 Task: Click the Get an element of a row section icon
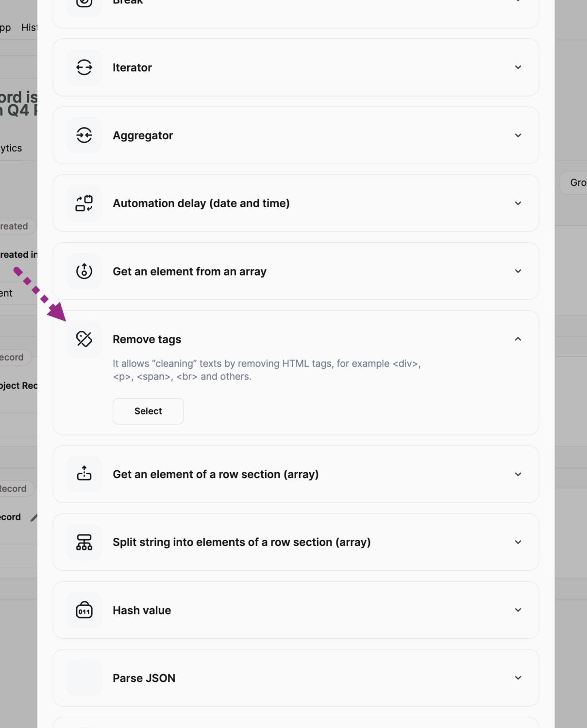coord(84,474)
